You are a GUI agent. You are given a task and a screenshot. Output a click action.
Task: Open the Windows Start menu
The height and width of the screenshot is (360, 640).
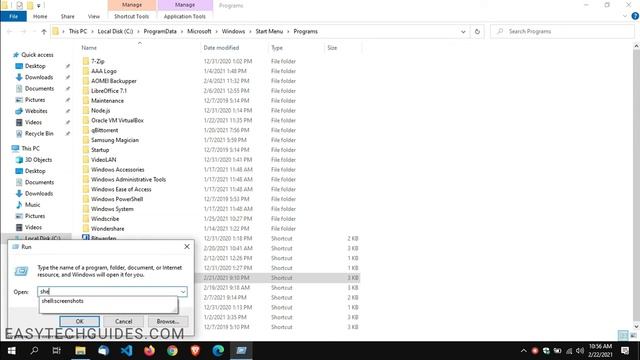point(11,351)
